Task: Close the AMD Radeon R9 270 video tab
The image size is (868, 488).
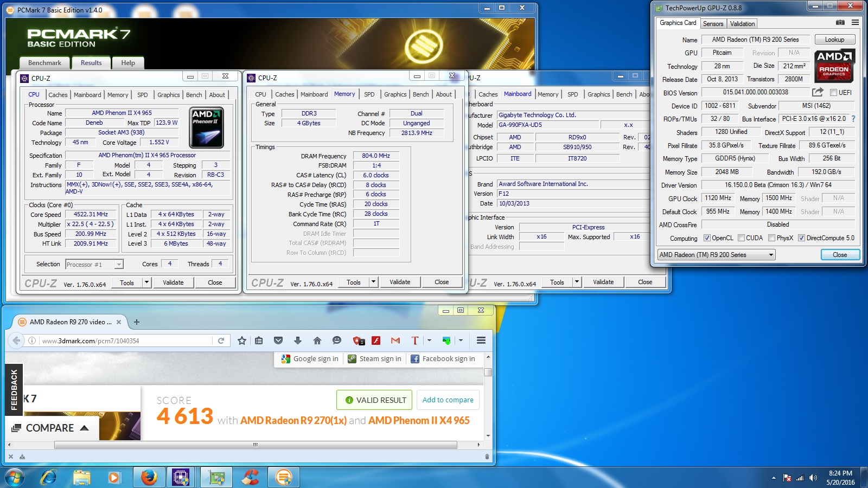Action: click(x=119, y=322)
